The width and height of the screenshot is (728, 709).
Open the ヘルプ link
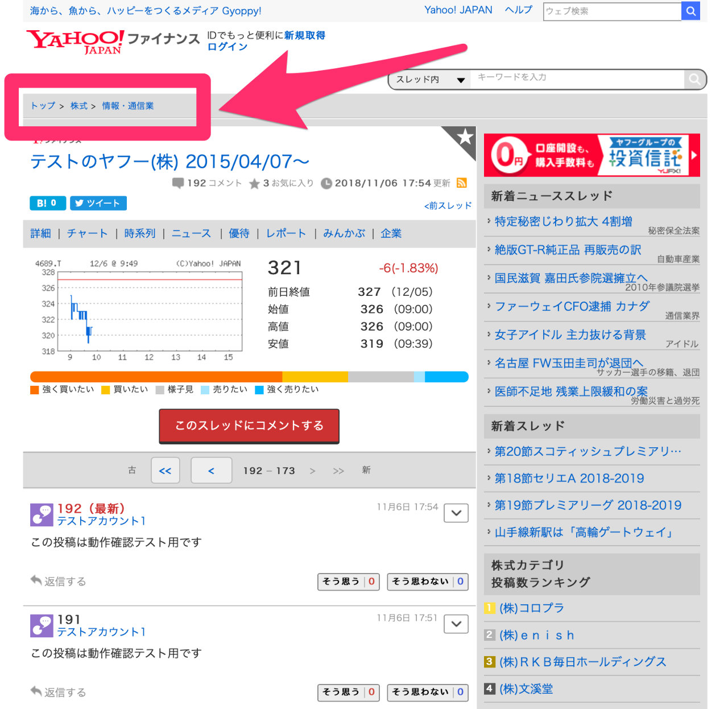(x=519, y=10)
